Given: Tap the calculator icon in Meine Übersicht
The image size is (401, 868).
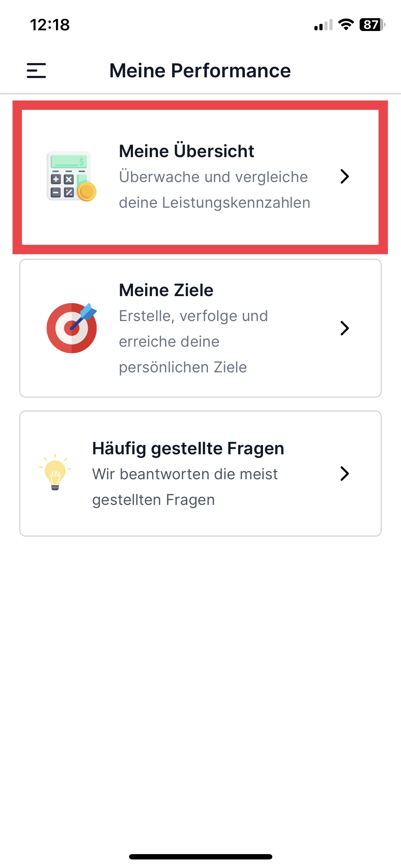Looking at the screenshot, I should 71,176.
